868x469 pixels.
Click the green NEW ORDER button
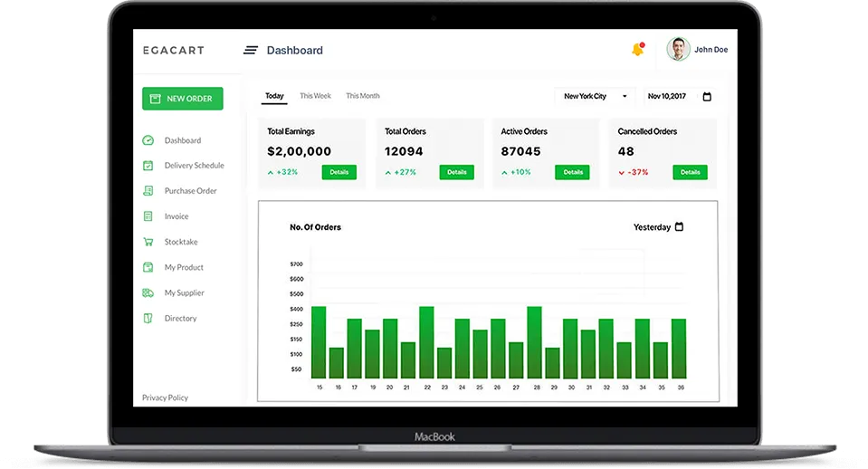(x=183, y=99)
